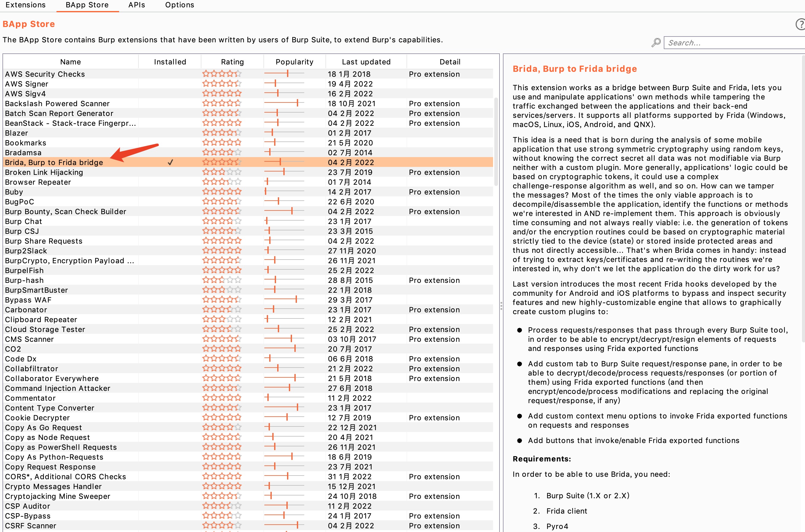Open the Options tab
Screen dimensions: 805x532
(x=180, y=5)
